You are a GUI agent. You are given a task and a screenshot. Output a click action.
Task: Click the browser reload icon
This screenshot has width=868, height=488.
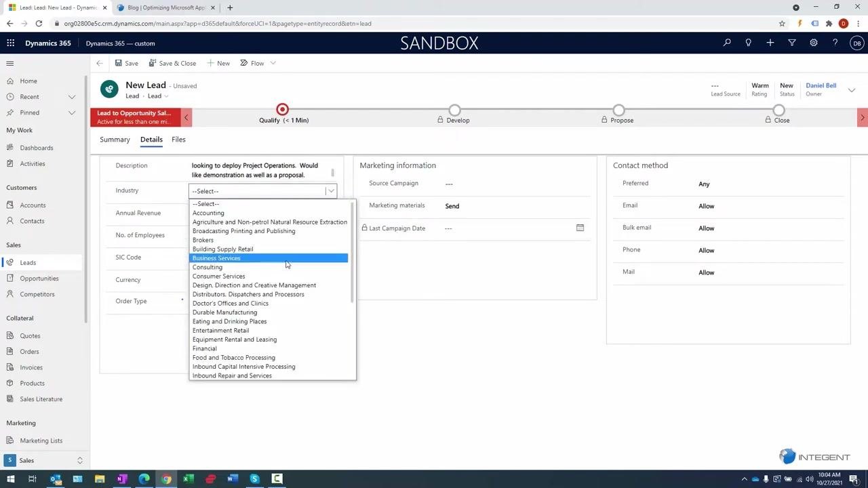[39, 23]
